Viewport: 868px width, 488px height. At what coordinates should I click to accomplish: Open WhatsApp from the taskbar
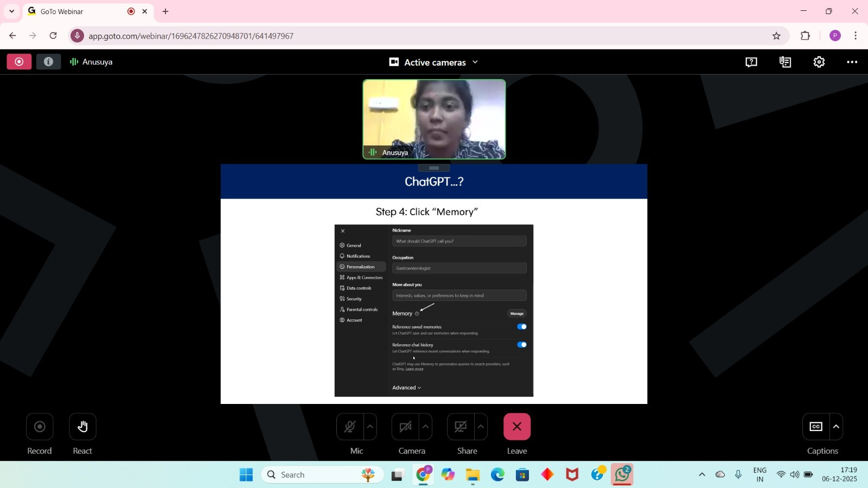(622, 474)
